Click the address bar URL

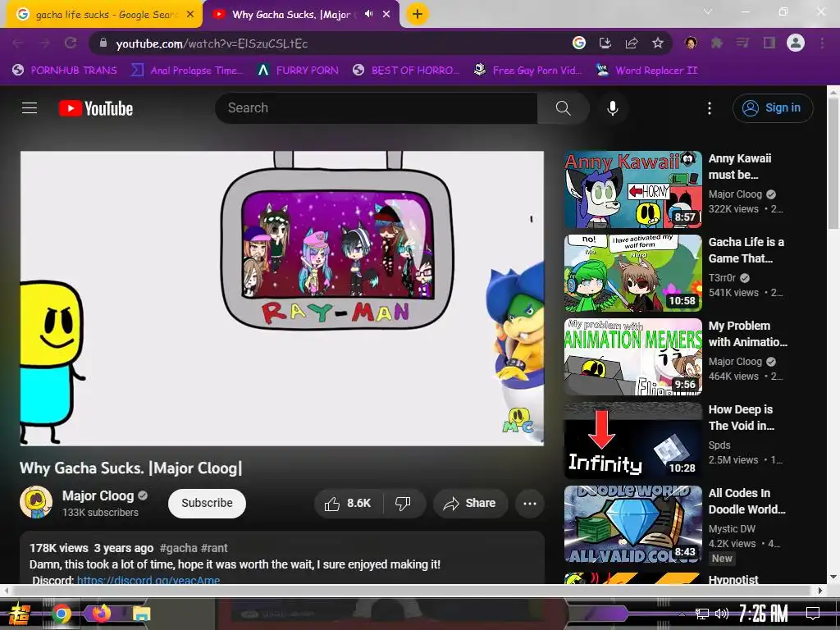tap(212, 44)
